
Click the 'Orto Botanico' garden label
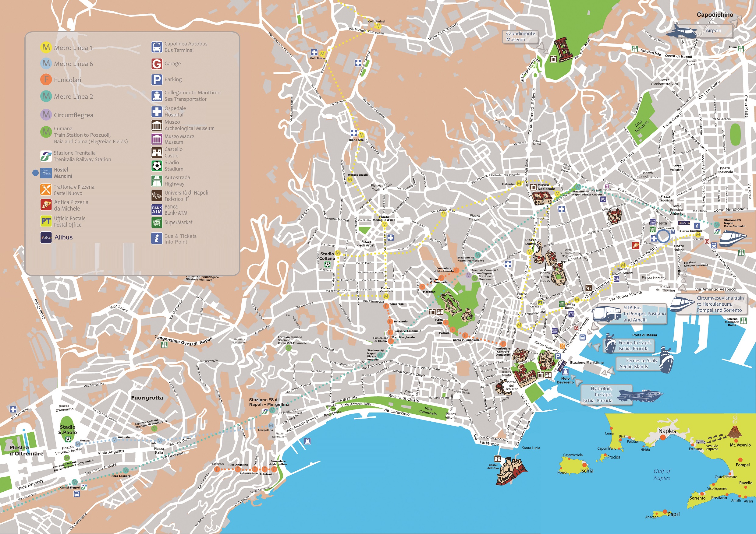coord(641,126)
